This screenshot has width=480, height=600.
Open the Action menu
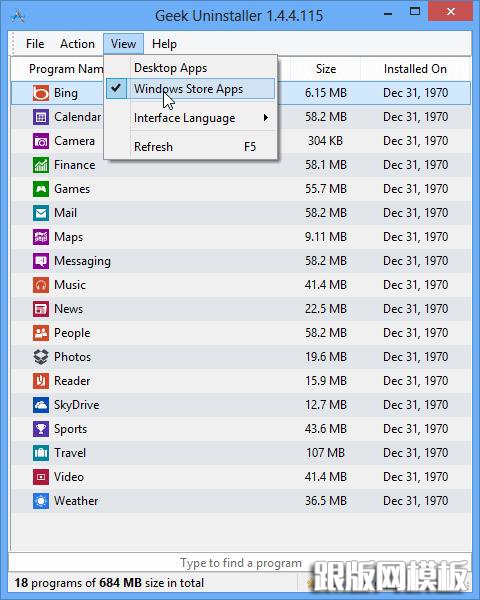pos(77,44)
